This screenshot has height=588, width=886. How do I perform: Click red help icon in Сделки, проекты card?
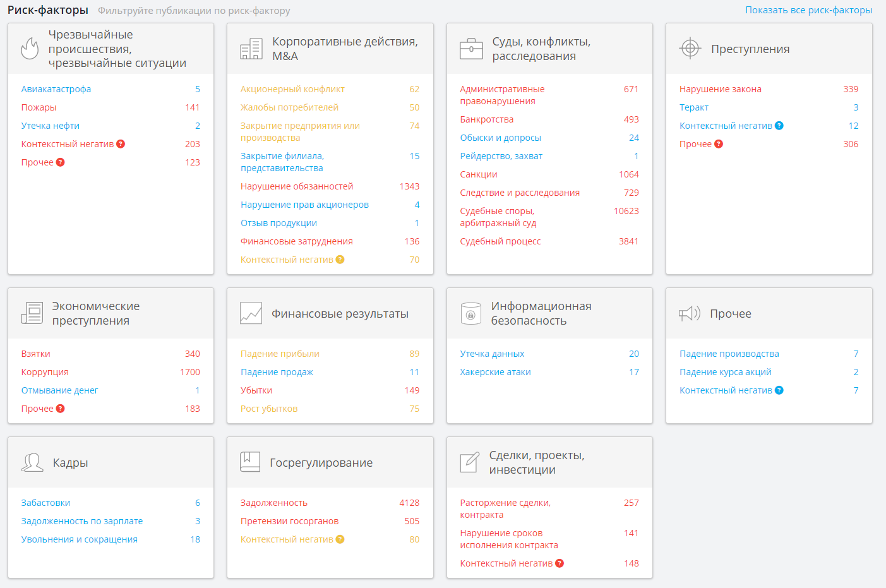pyautogui.click(x=560, y=563)
